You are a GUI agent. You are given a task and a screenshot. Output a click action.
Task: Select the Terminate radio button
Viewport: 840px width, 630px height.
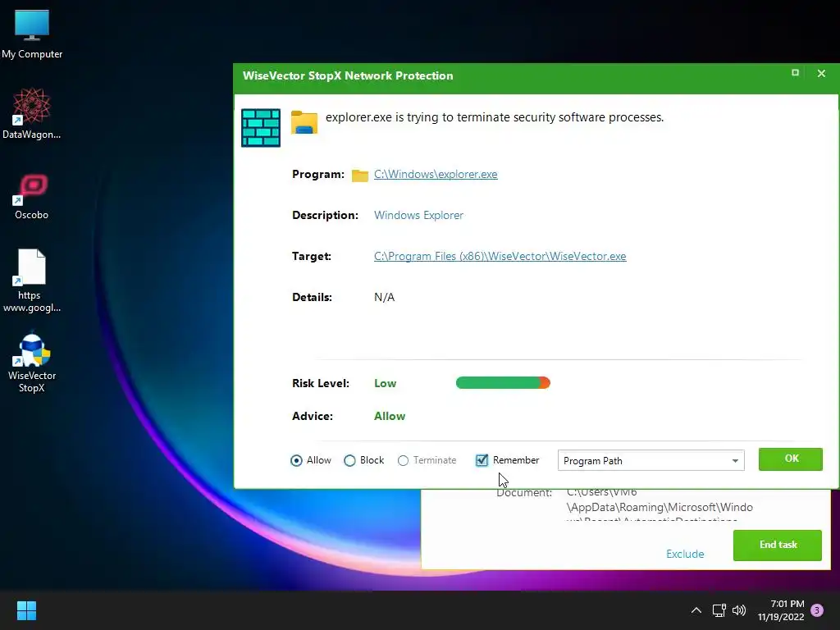pos(403,461)
